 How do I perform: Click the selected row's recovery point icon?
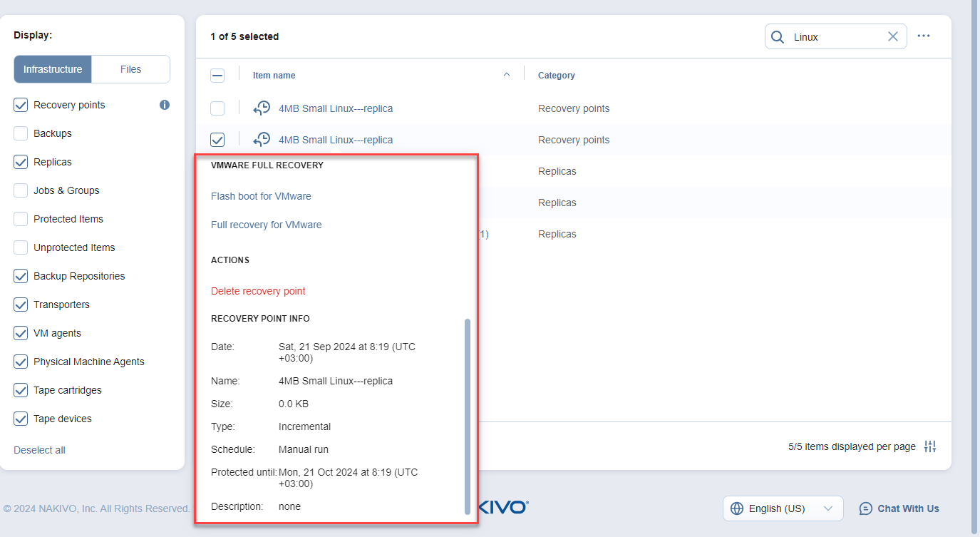coord(262,140)
